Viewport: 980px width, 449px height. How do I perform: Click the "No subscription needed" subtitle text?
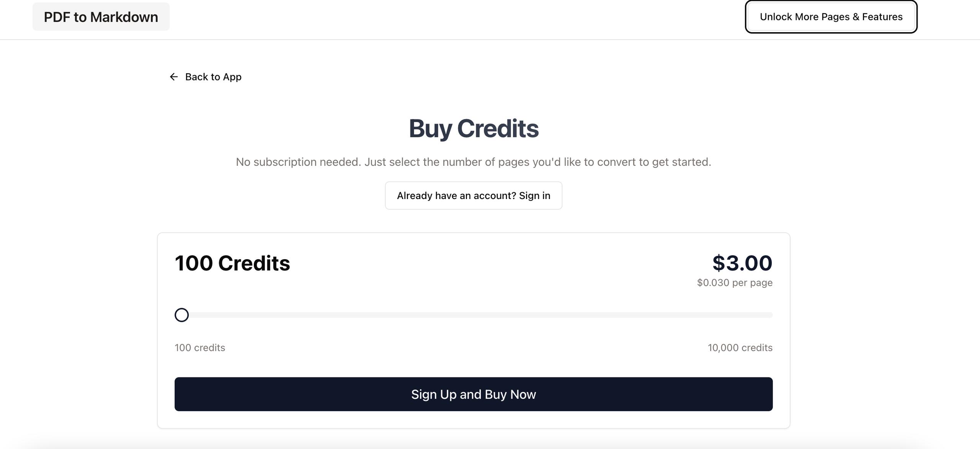click(x=473, y=162)
